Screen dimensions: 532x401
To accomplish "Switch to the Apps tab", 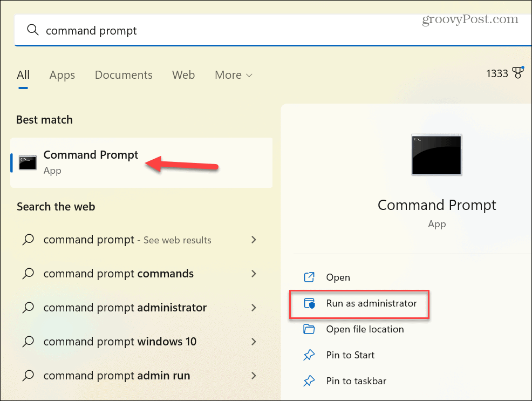I will tap(62, 75).
